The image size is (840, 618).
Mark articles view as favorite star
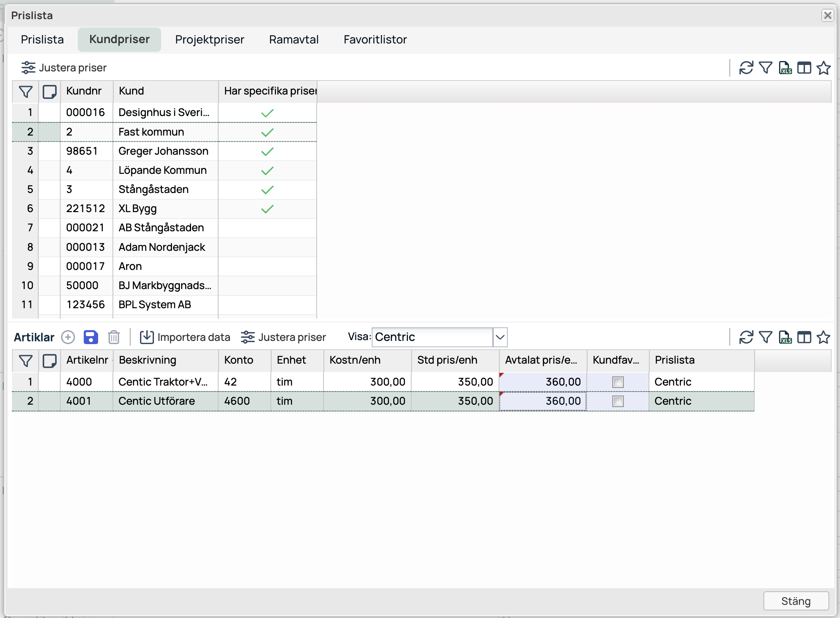click(x=823, y=337)
